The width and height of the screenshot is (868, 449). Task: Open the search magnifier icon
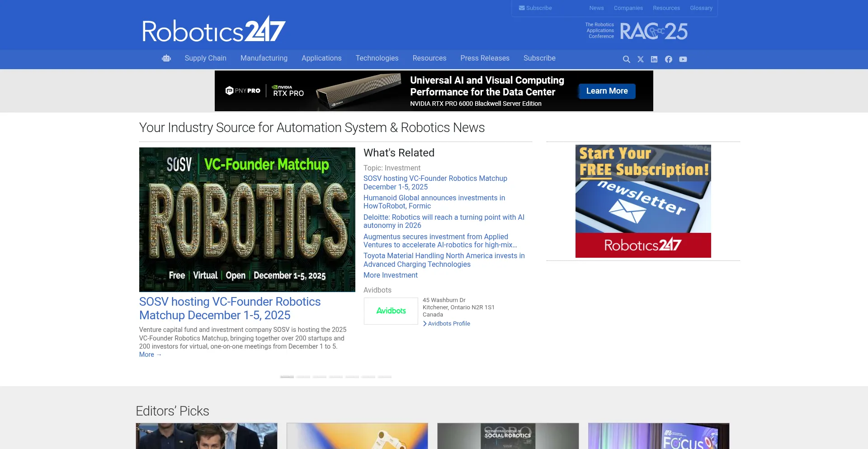tap(626, 59)
